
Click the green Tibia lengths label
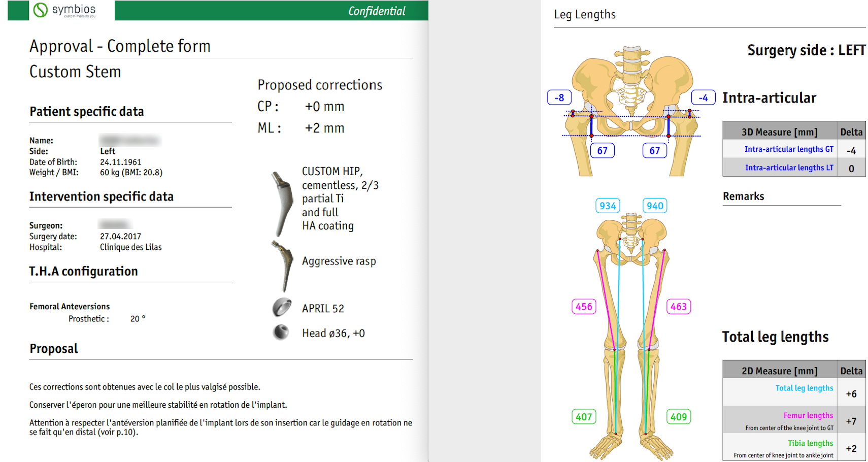[x=810, y=443]
